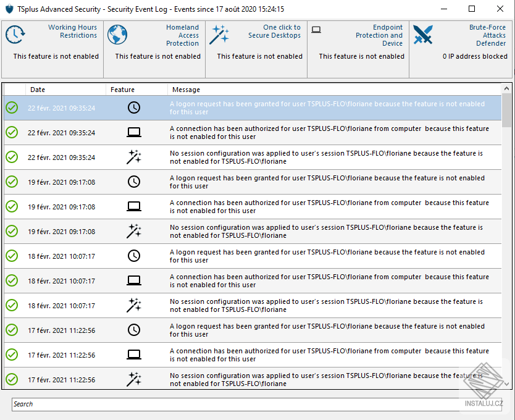Click laptop feature icon in 17 févr. 11:22:56 row
The image size is (515, 420).
[x=134, y=355]
